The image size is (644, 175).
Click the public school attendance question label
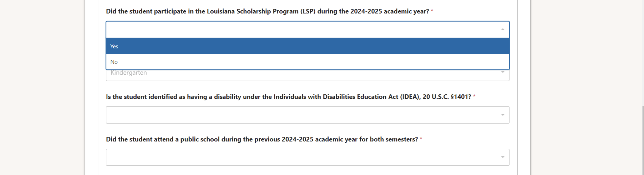pos(262,139)
